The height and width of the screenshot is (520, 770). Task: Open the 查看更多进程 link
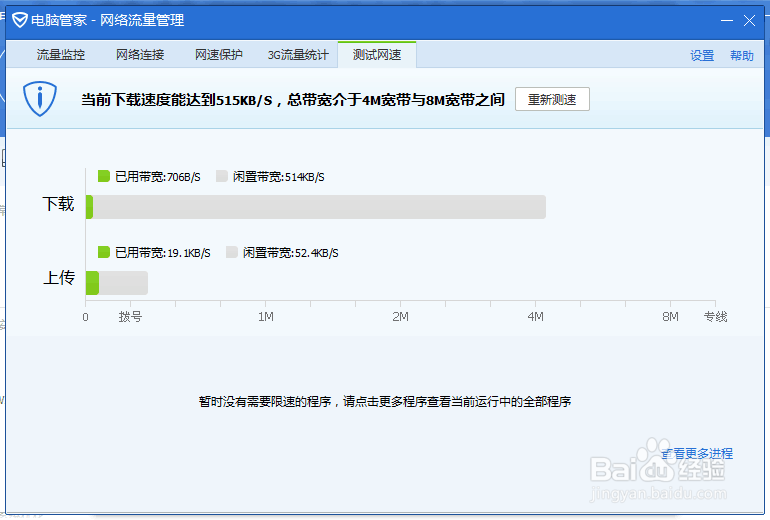click(x=697, y=453)
